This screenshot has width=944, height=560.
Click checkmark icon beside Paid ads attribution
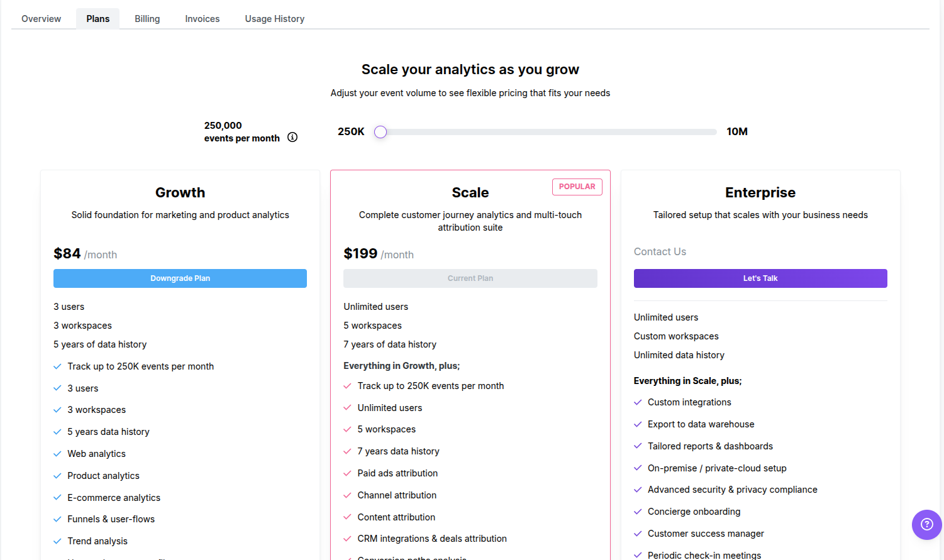[x=347, y=473]
